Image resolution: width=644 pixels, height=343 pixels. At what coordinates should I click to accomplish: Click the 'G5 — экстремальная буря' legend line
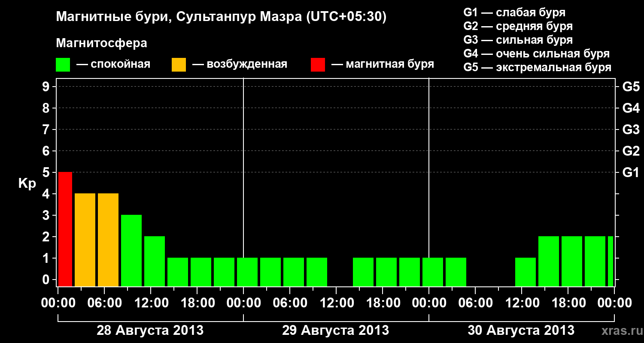click(x=538, y=67)
